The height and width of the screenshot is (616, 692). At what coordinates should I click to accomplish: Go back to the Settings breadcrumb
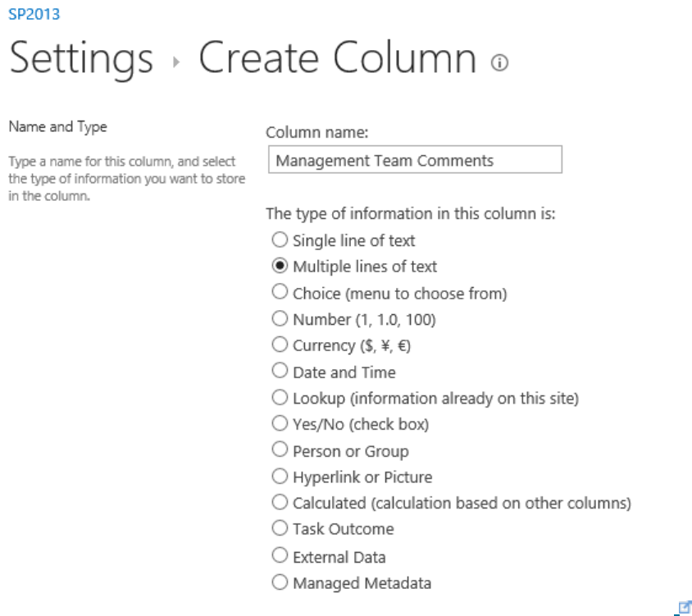click(x=81, y=59)
